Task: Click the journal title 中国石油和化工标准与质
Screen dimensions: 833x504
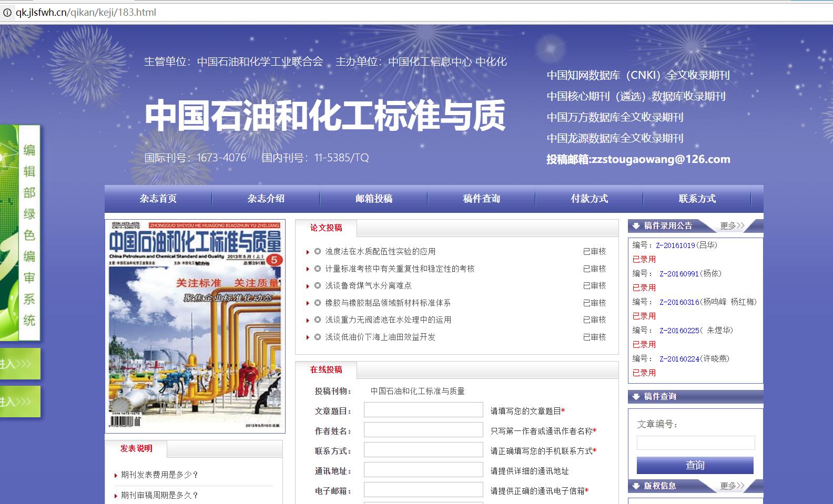Action: click(x=325, y=116)
